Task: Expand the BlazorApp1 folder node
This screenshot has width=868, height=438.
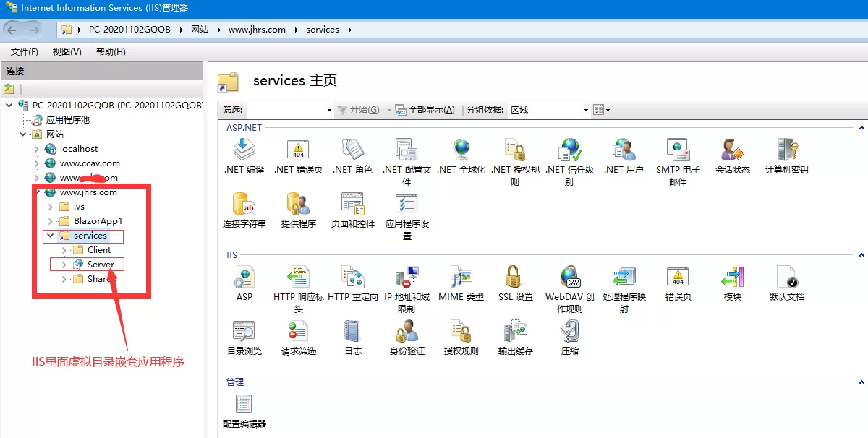Action: coord(50,221)
